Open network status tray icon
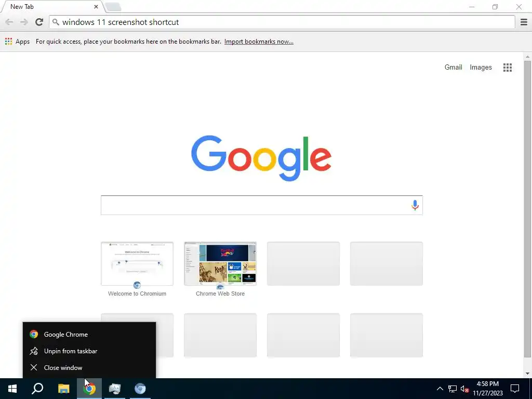Screen dimensions: 532x399 coord(453,389)
